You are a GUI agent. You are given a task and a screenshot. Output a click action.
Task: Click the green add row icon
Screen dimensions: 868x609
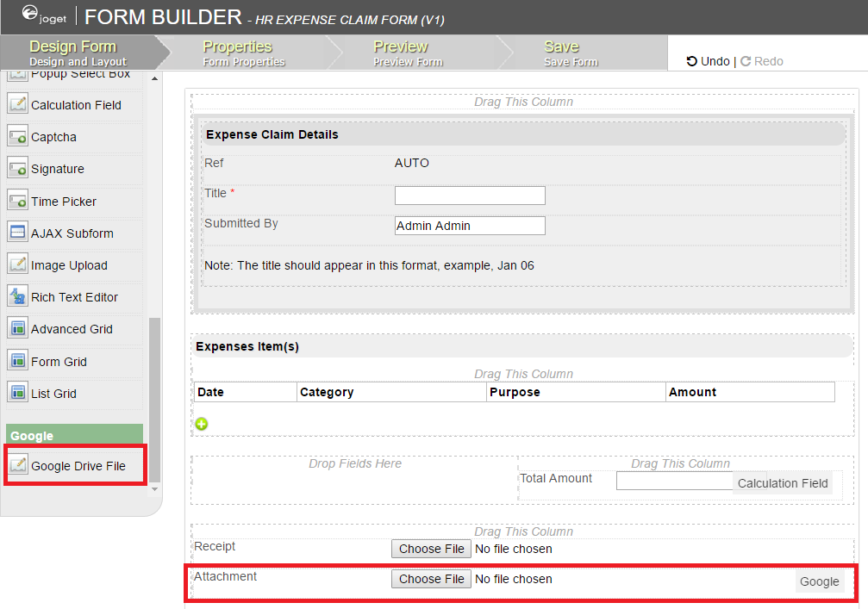(x=202, y=424)
